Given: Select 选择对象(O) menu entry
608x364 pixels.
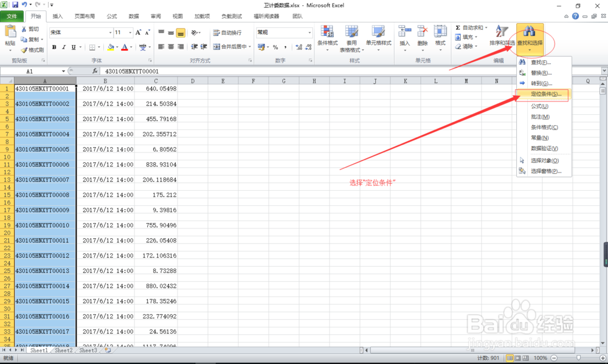Looking at the screenshot, I should (544, 160).
